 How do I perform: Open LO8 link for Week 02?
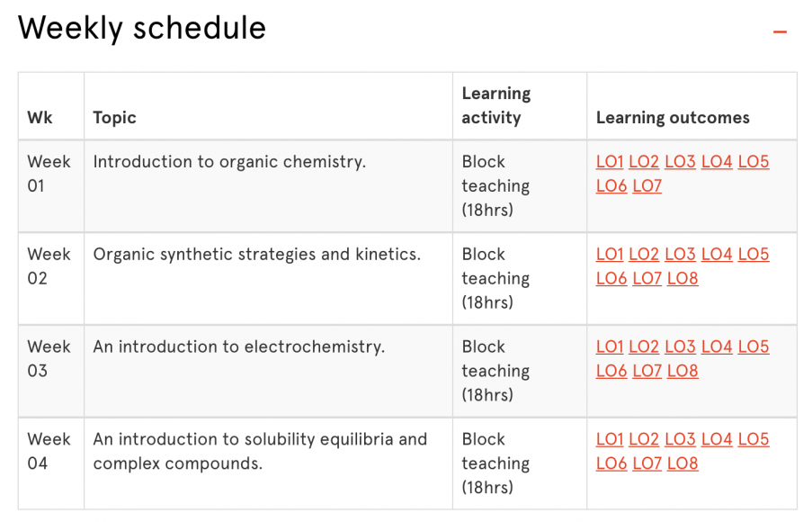click(682, 279)
